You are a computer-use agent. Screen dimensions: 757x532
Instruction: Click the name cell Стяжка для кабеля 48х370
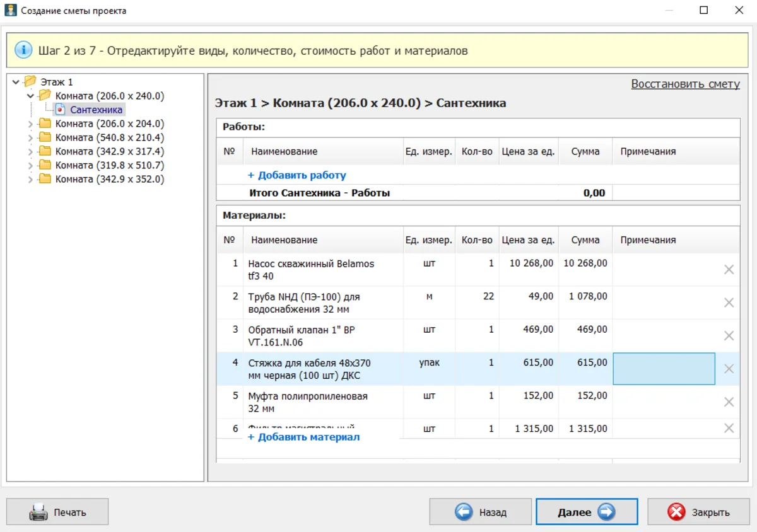click(324, 369)
